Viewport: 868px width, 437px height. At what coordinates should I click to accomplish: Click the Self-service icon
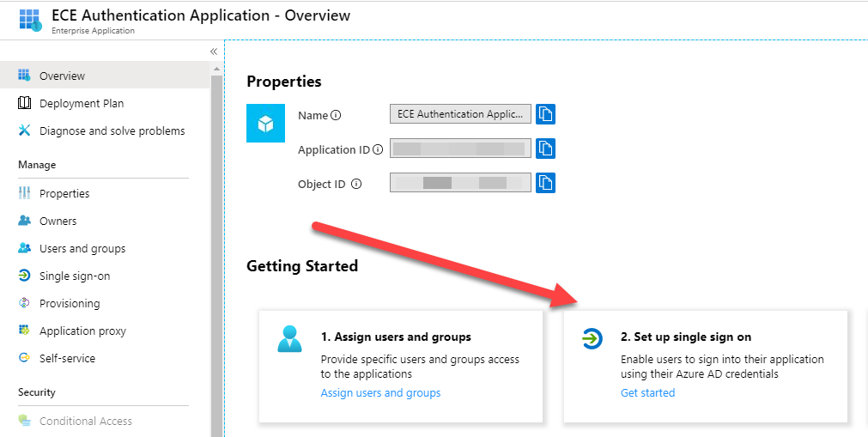(x=24, y=358)
